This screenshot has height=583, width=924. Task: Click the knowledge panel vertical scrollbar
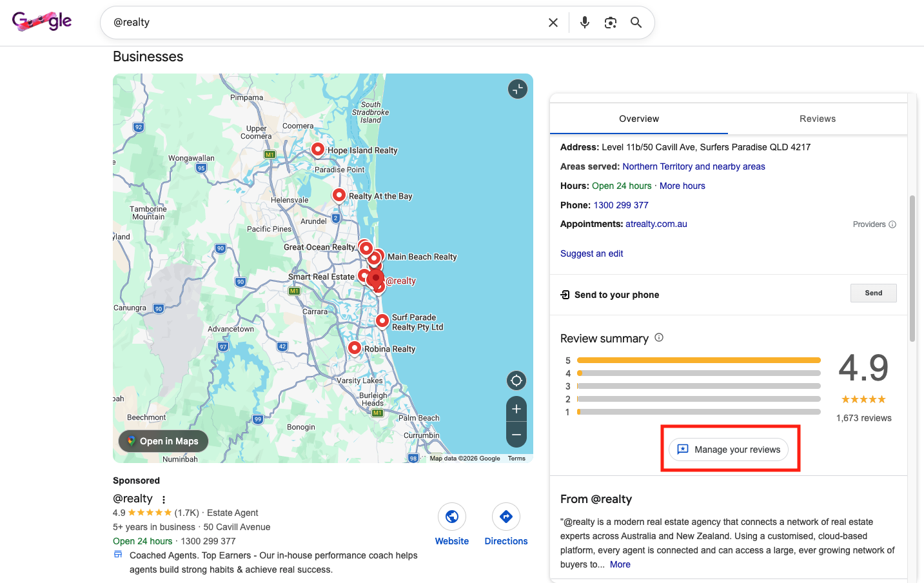[912, 268]
